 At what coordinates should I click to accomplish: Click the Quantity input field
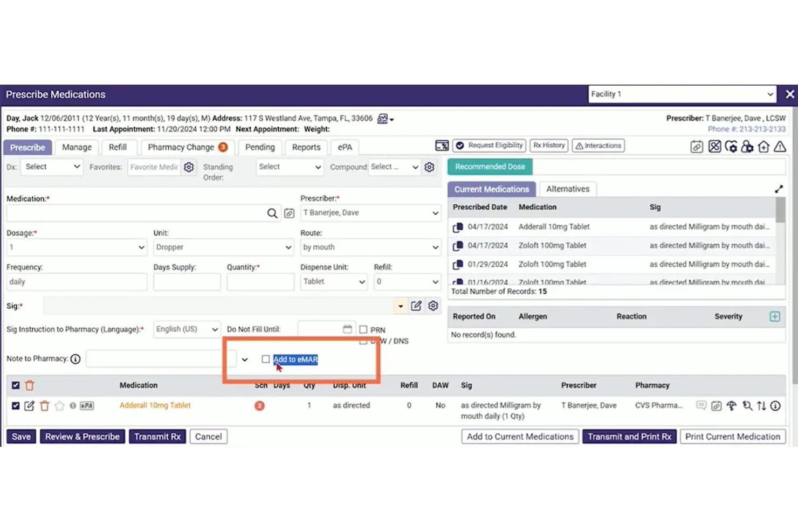[260, 282]
